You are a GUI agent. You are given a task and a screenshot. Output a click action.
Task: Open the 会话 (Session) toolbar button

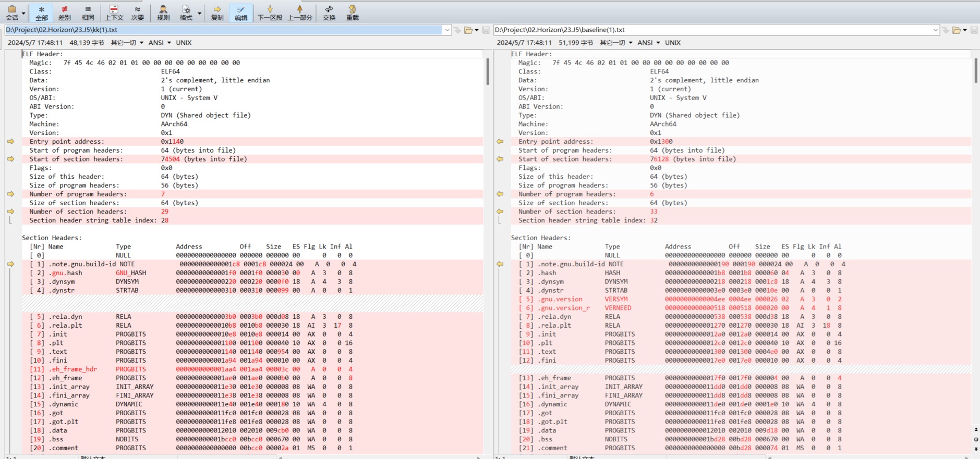point(11,13)
